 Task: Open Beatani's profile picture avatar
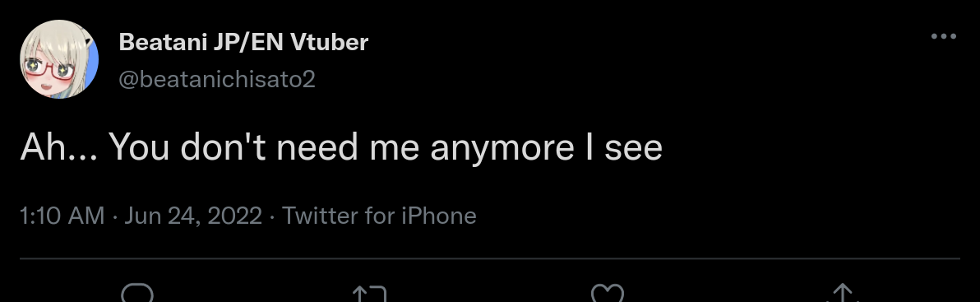click(59, 59)
